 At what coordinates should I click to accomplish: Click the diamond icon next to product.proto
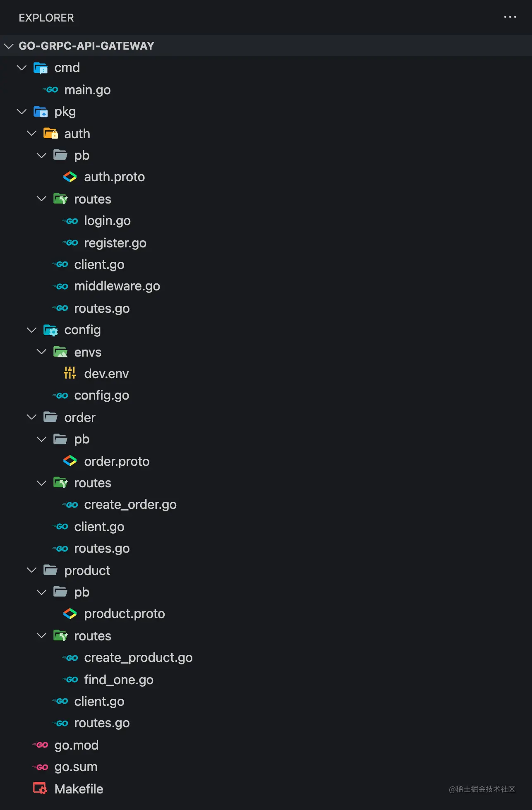click(x=69, y=613)
